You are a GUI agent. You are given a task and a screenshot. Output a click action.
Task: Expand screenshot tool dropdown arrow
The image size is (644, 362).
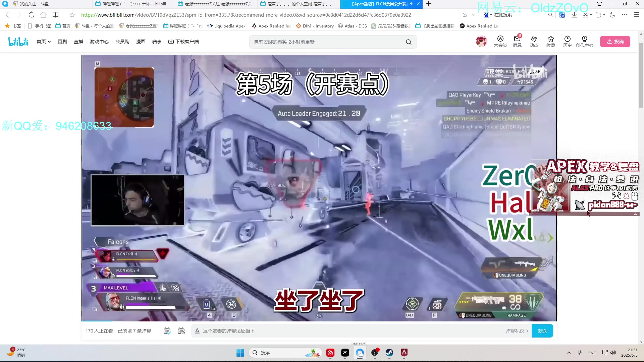coord(591,15)
